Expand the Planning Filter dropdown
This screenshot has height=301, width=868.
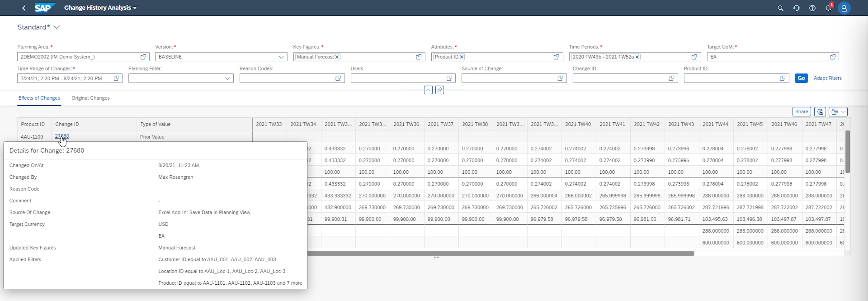click(227, 79)
